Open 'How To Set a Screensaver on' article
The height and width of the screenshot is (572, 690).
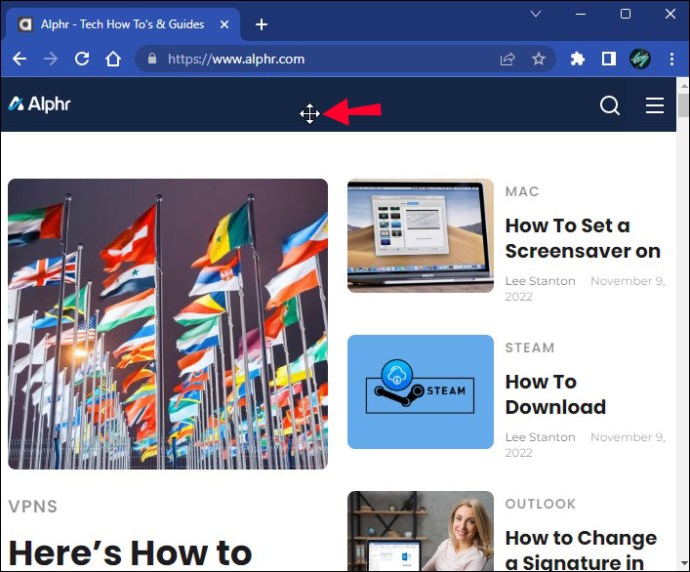583,238
